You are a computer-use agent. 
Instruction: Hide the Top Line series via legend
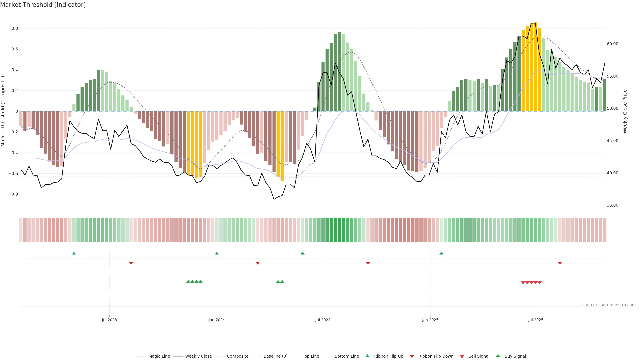311,356
